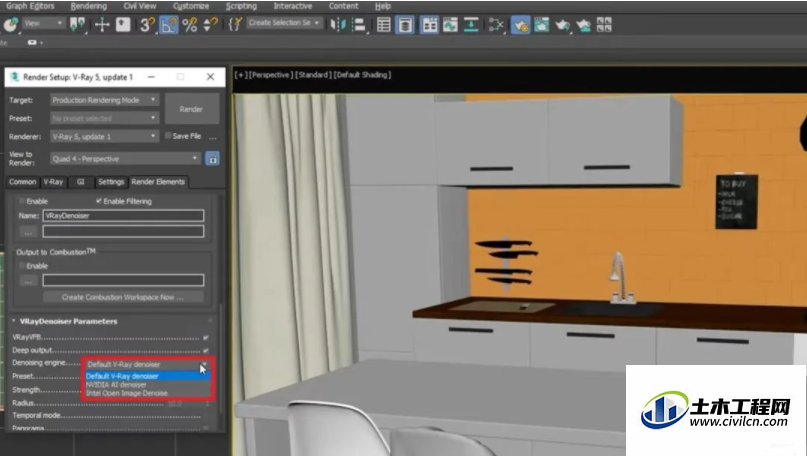The width and height of the screenshot is (807, 456).
Task: Open the Help menu
Action: coord(382,6)
